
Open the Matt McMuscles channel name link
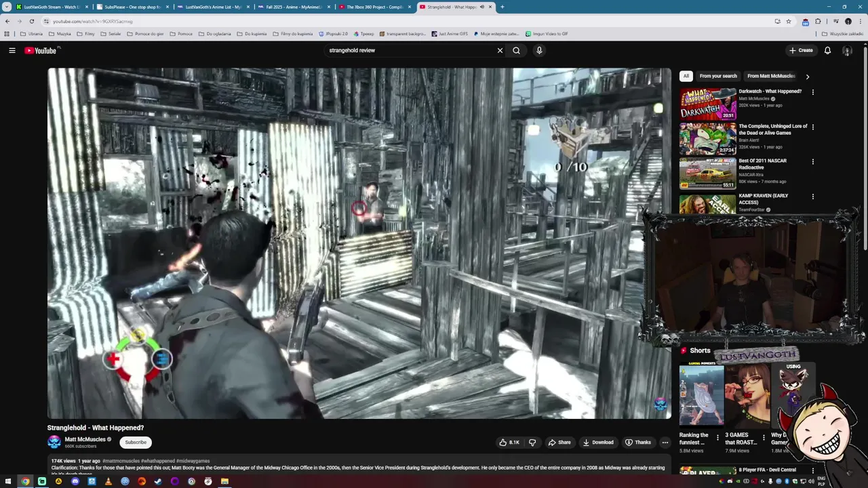[85, 439]
